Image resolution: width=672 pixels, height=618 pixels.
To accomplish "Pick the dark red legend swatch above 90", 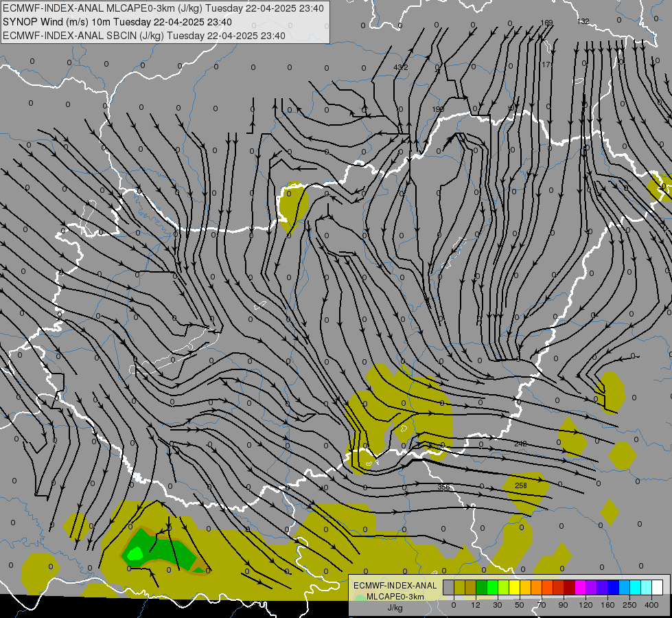I will (570, 587).
